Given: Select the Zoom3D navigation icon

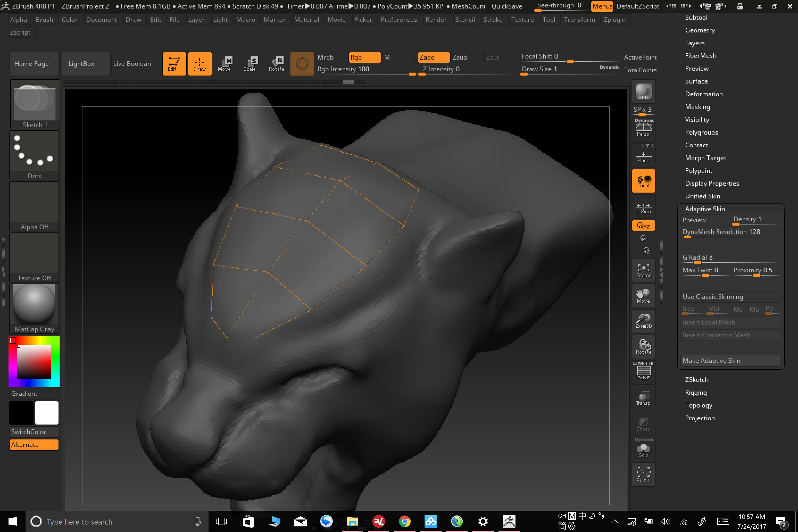Looking at the screenshot, I should pyautogui.click(x=643, y=321).
